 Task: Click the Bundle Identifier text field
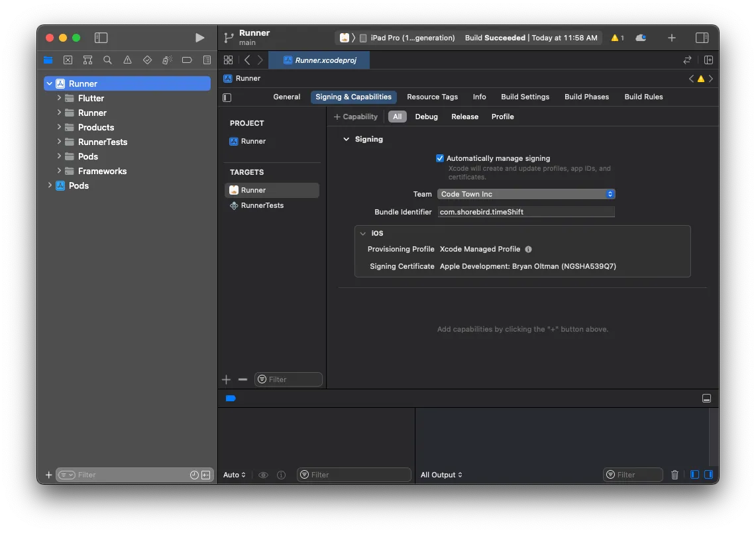[x=526, y=212]
